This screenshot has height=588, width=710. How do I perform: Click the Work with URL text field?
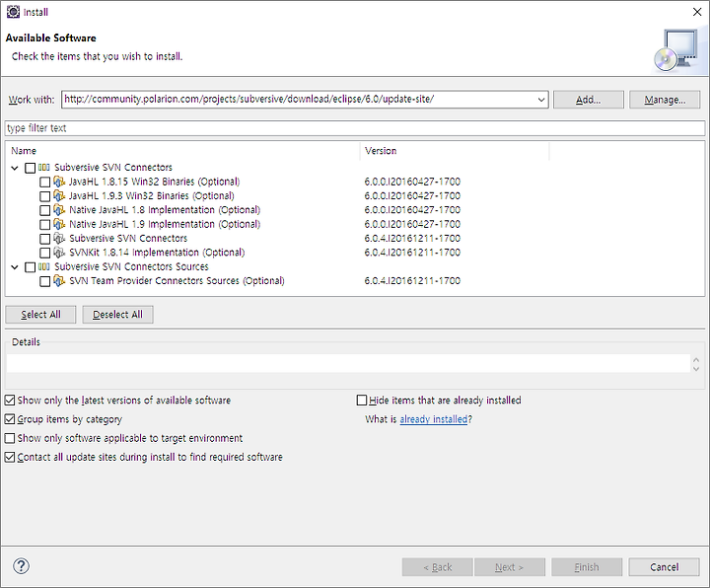click(300, 100)
